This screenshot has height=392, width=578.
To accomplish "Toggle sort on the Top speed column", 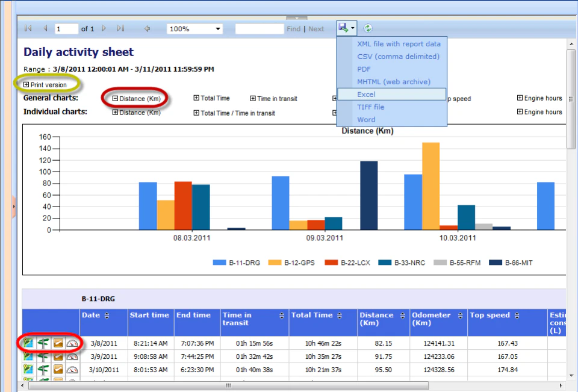I will tap(516, 316).
